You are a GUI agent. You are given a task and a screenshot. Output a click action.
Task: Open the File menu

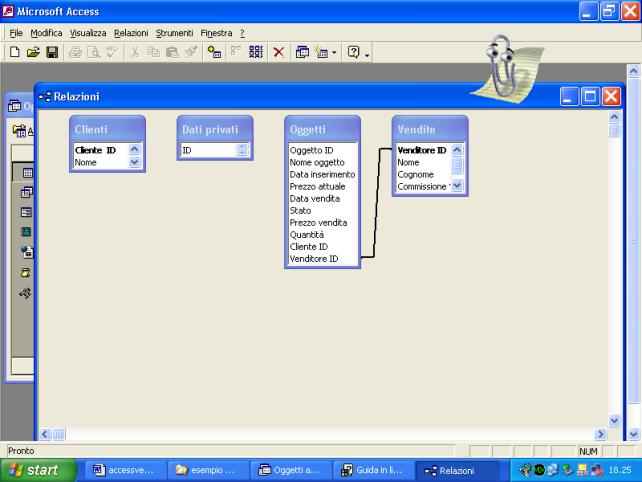(x=16, y=33)
